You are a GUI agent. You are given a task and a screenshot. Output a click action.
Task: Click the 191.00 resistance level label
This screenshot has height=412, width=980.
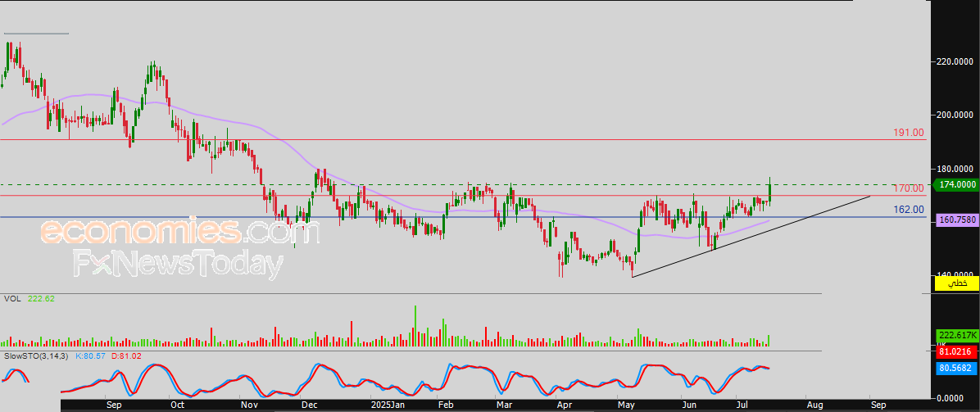pyautogui.click(x=908, y=133)
